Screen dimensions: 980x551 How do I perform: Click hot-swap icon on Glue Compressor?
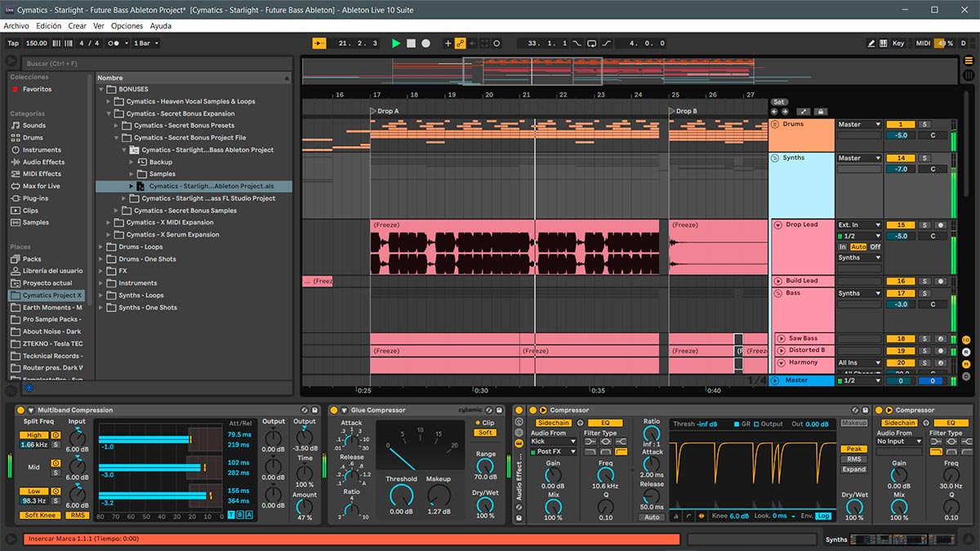[x=490, y=410]
